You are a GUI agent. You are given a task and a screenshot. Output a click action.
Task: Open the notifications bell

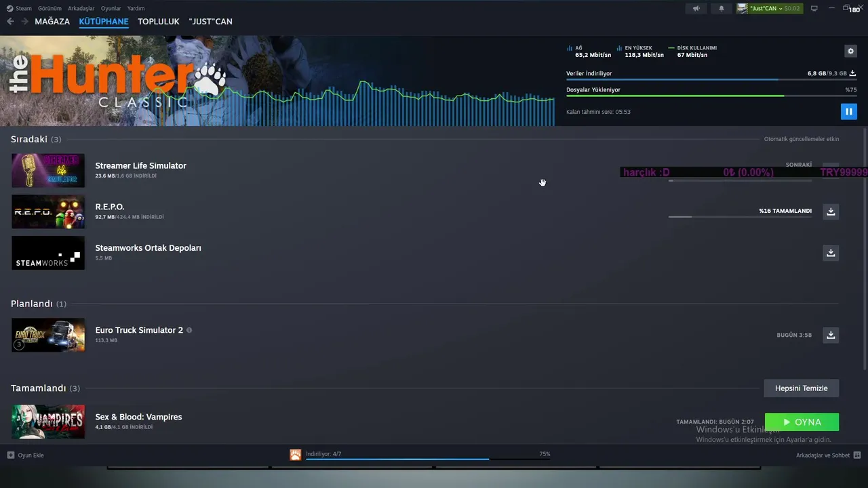point(721,8)
